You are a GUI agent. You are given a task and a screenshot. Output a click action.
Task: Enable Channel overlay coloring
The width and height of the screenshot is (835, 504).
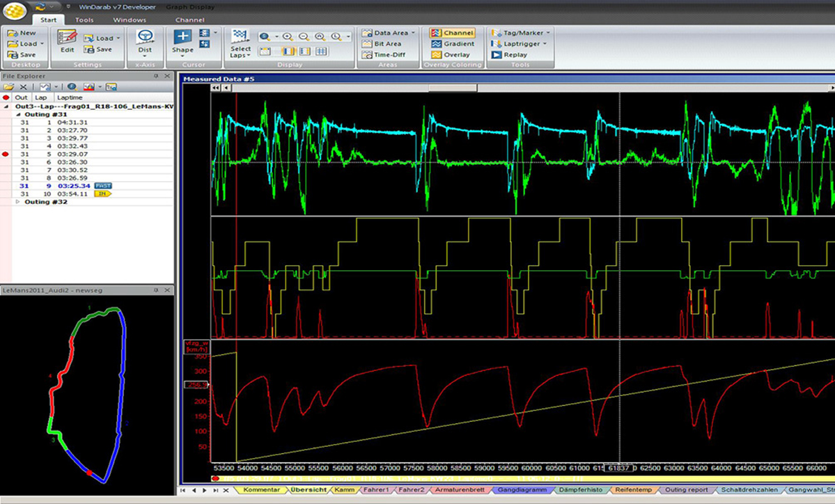point(452,33)
